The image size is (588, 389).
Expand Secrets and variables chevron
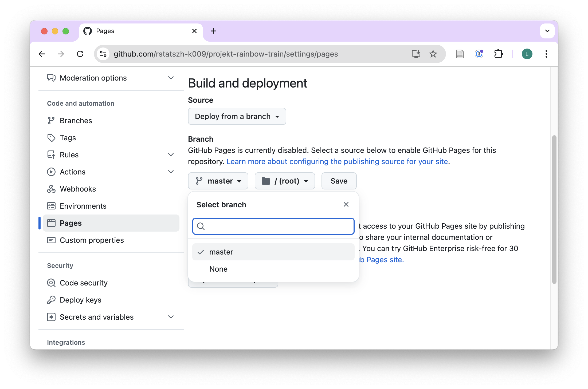(x=171, y=317)
